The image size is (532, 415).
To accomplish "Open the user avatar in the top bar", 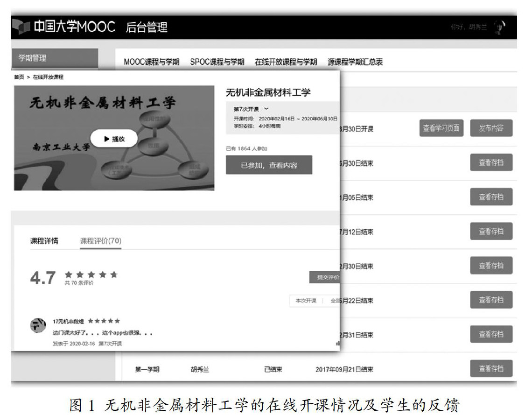I will point(499,27).
